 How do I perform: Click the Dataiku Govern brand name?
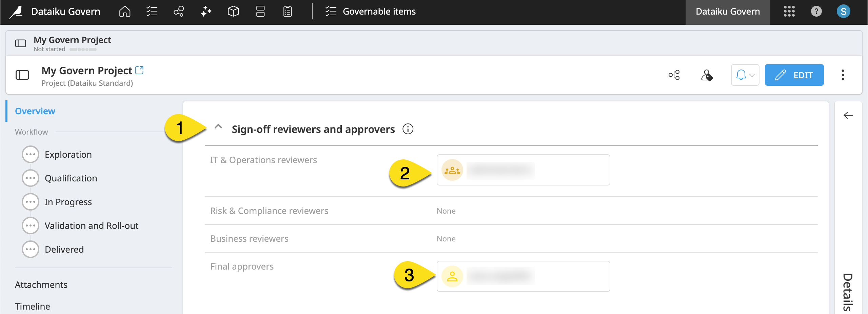66,12
